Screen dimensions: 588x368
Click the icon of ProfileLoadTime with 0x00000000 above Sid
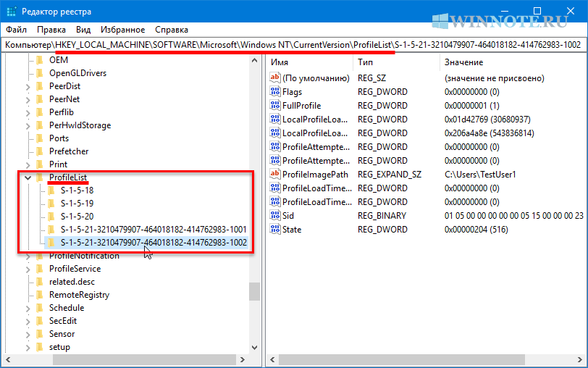coord(275,202)
